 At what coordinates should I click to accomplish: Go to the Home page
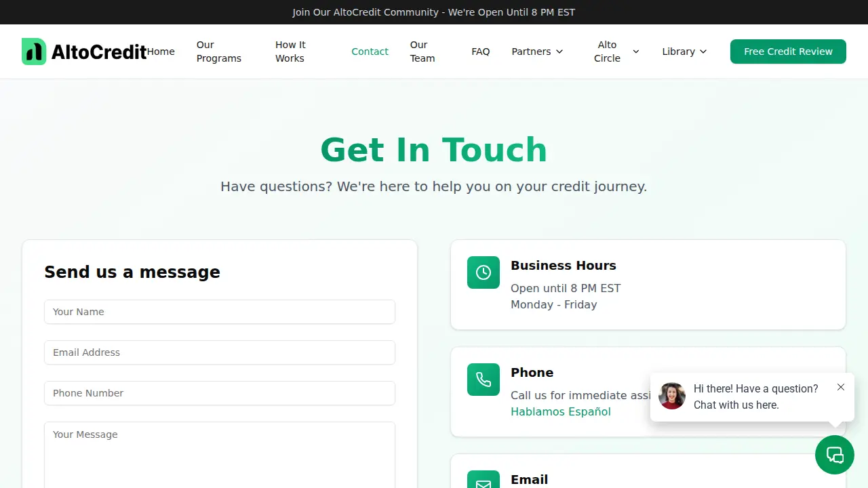(161, 52)
